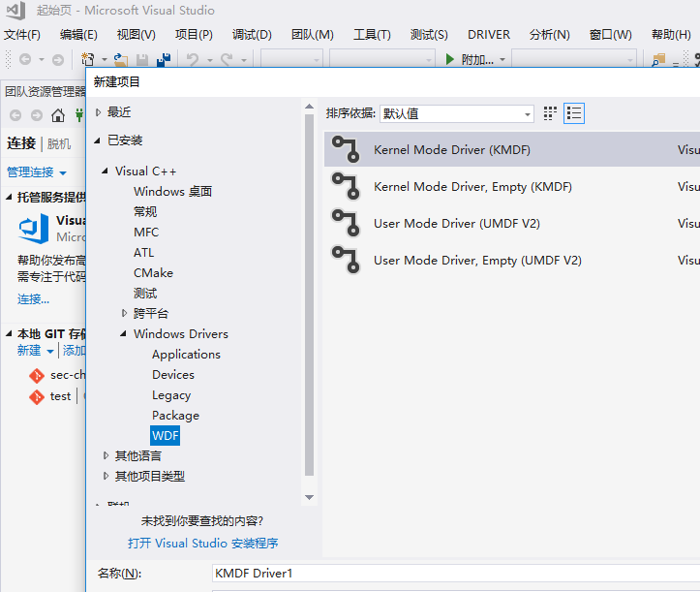Click the Visual Studio logo icon
The height and width of the screenshot is (592, 700).
17,11
